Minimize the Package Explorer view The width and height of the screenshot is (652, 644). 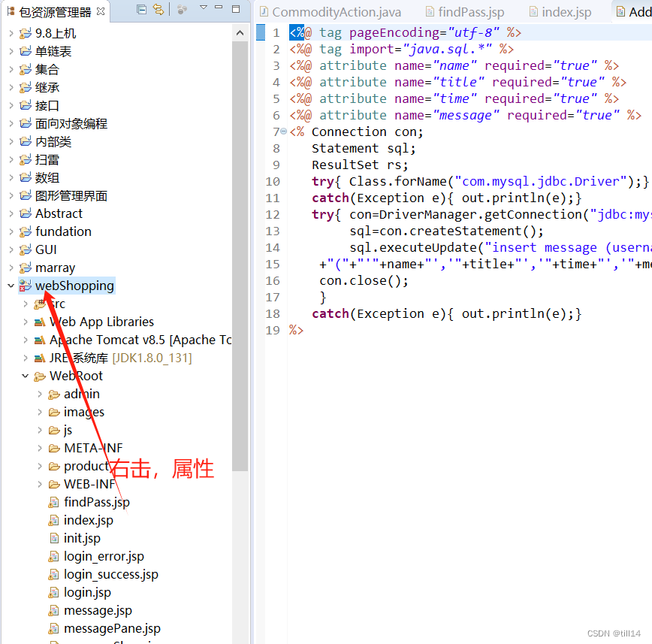(219, 8)
